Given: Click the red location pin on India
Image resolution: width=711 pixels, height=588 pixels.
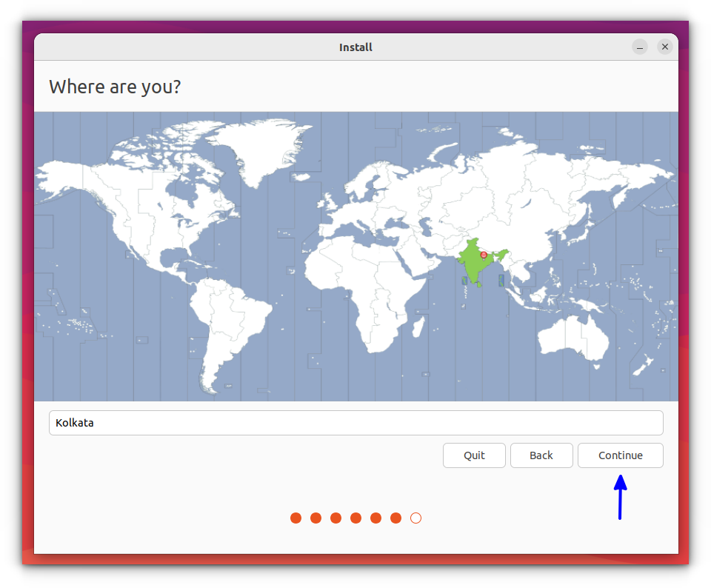Looking at the screenshot, I should coord(484,255).
